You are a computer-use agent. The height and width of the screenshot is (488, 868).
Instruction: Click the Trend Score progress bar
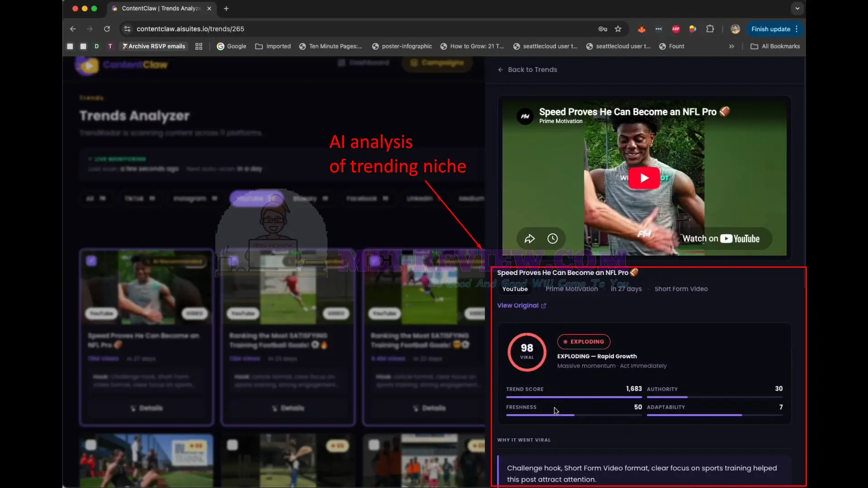[x=574, y=397]
